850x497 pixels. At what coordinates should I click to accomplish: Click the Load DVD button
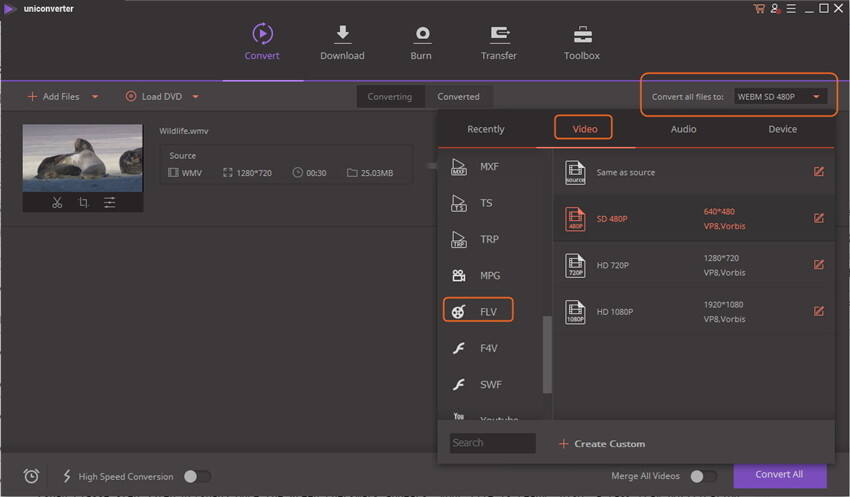tap(154, 96)
